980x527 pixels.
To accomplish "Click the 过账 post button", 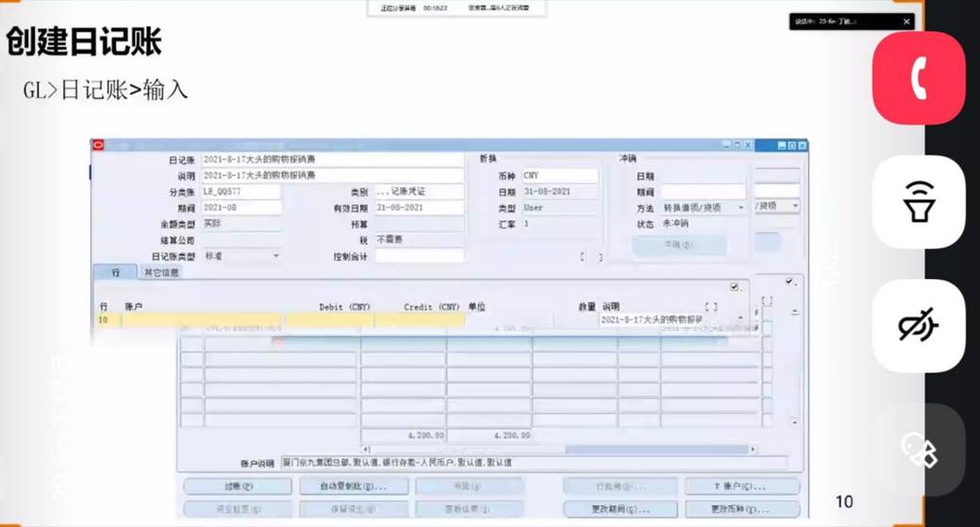I will coord(232,486).
